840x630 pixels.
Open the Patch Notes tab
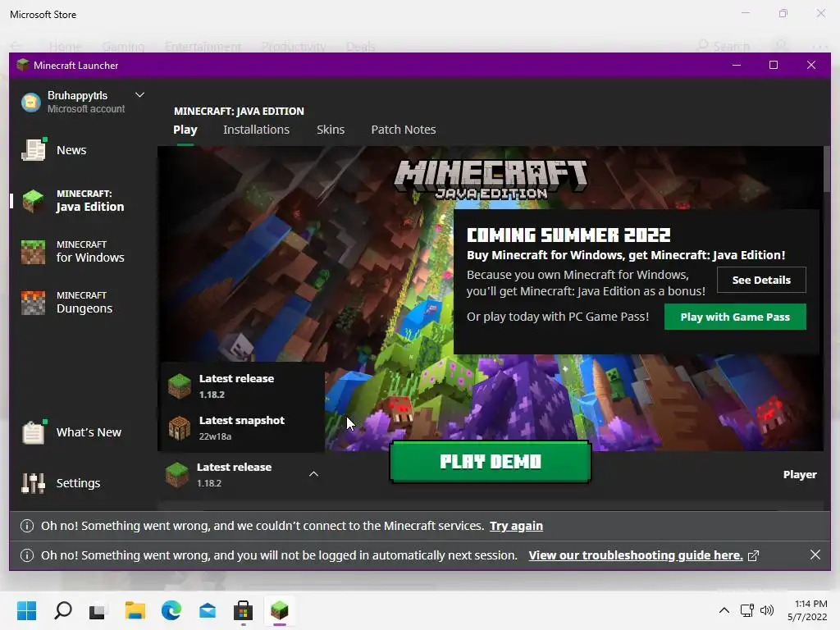pos(404,130)
